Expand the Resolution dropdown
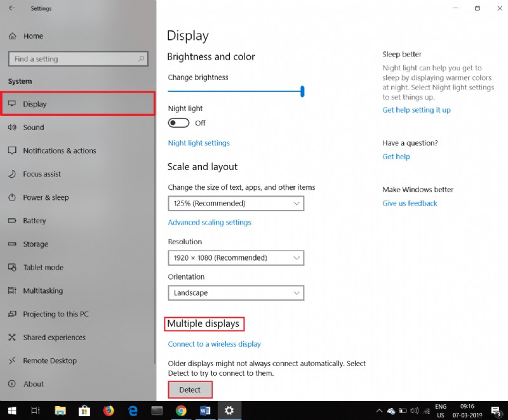The width and height of the screenshot is (508, 420). click(x=236, y=258)
